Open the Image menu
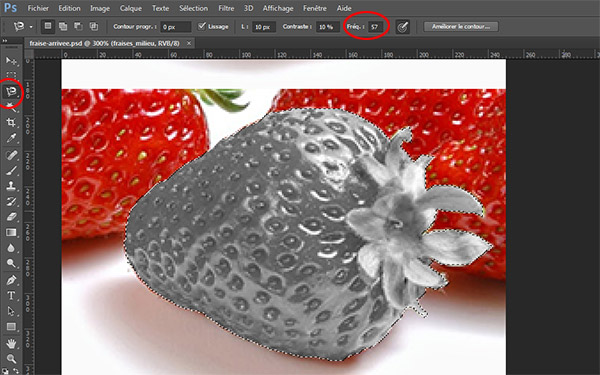Image resolution: width=600 pixels, height=375 pixels. coord(100,8)
